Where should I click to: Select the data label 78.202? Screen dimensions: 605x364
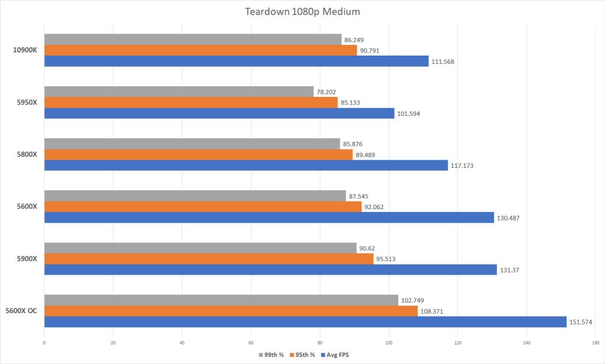(x=326, y=92)
